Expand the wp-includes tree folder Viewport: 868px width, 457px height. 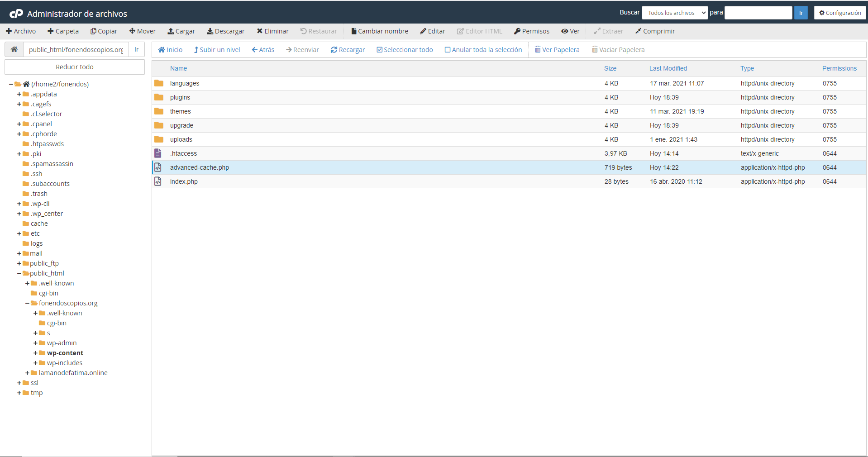tap(35, 363)
